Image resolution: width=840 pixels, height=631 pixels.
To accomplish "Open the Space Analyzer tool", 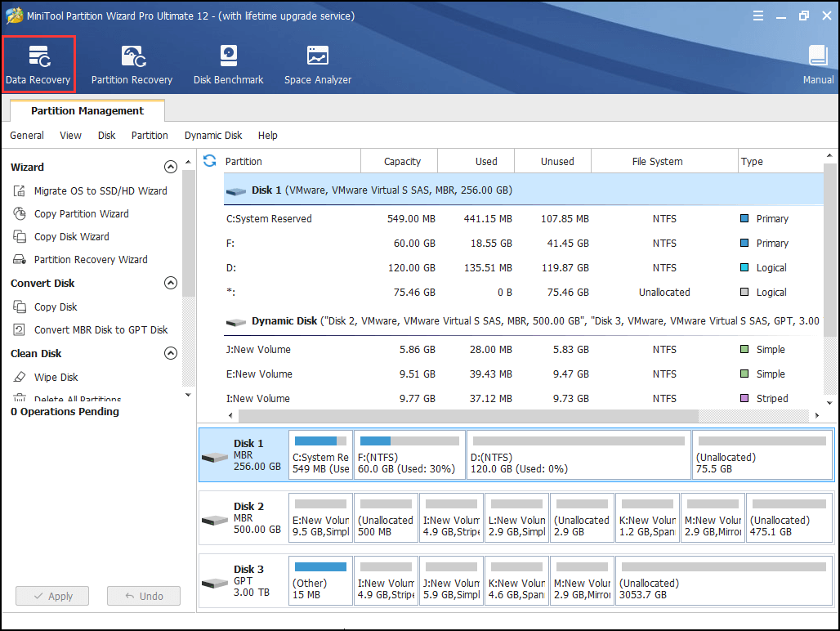I will point(318,65).
